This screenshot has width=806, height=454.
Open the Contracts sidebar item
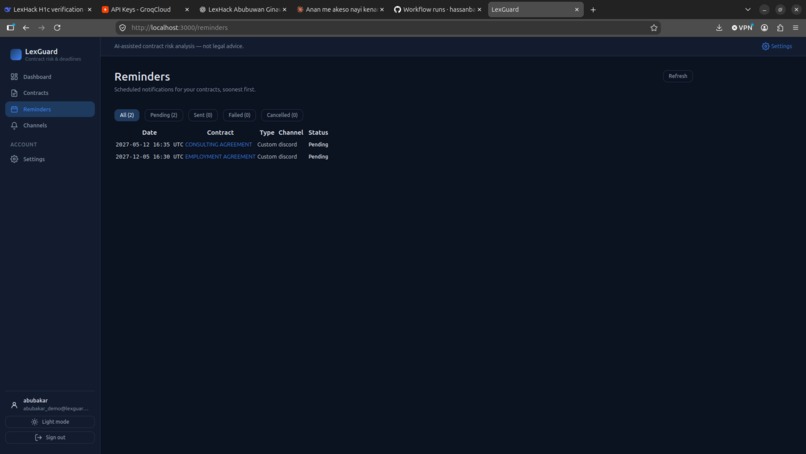pyautogui.click(x=50, y=93)
